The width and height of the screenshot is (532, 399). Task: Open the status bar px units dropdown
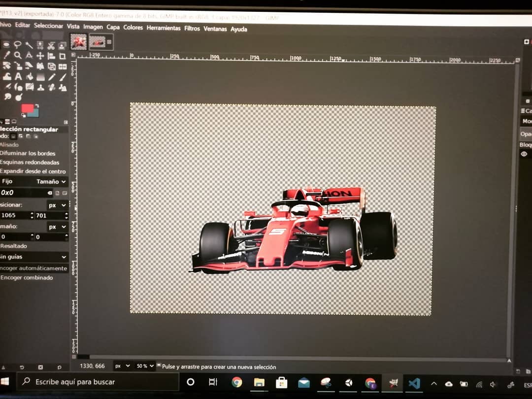[122, 366]
